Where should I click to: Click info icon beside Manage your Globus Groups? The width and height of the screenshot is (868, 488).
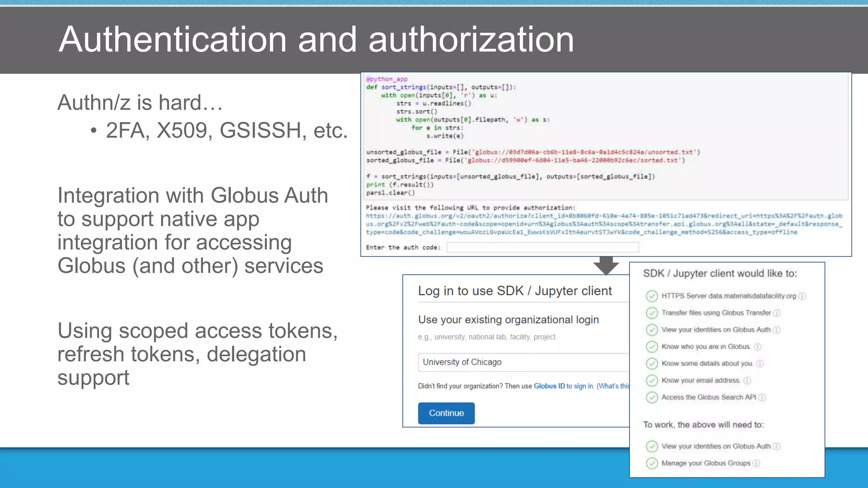pyautogui.click(x=756, y=463)
